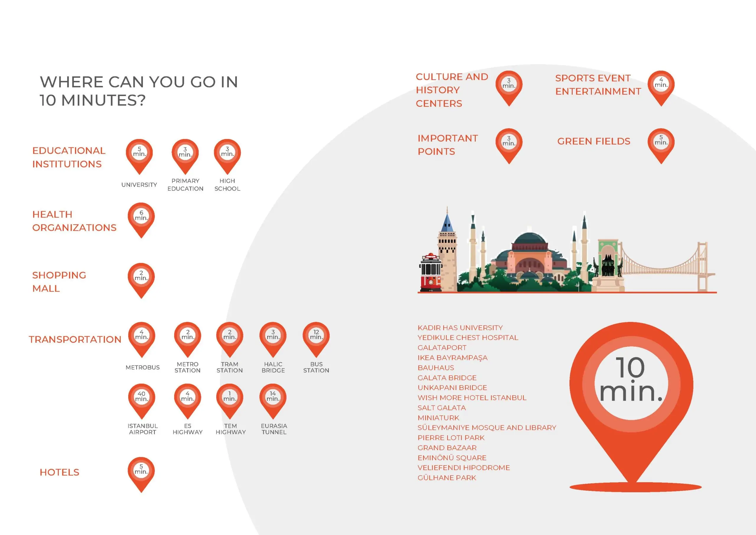This screenshot has height=535, width=756.
Task: Click the Green Fields 5 min. pin
Action: coord(661,146)
